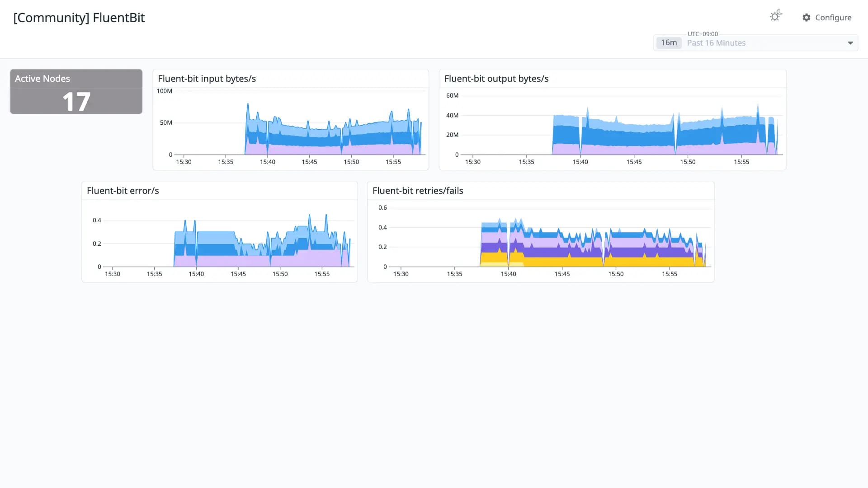Click the [Community] FluentBit dashboard title
The image size is (868, 488).
[x=79, y=18]
